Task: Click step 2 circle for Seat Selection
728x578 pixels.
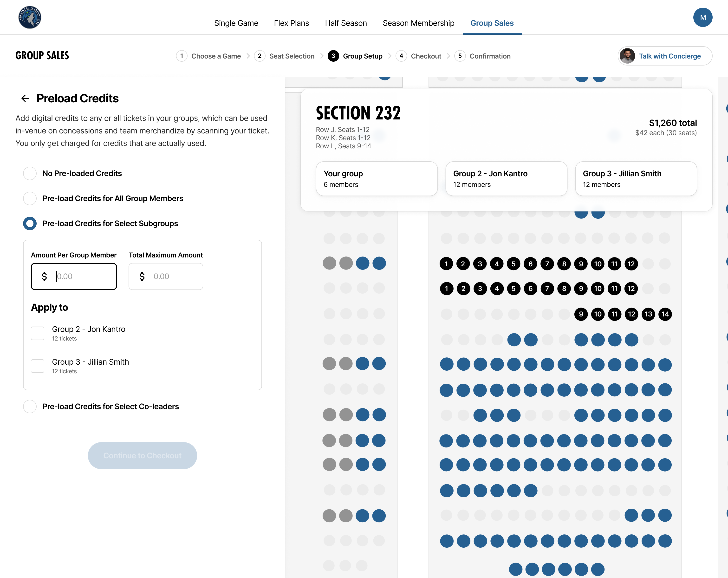Action: (259, 56)
